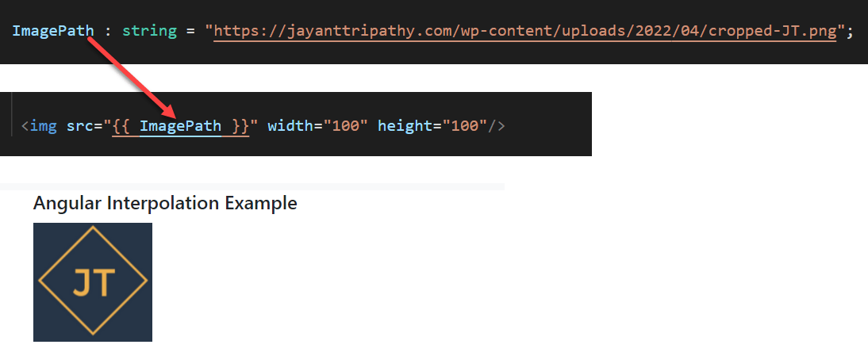This screenshot has height=356, width=868.
Task: Click the img tag name
Action: point(43,126)
